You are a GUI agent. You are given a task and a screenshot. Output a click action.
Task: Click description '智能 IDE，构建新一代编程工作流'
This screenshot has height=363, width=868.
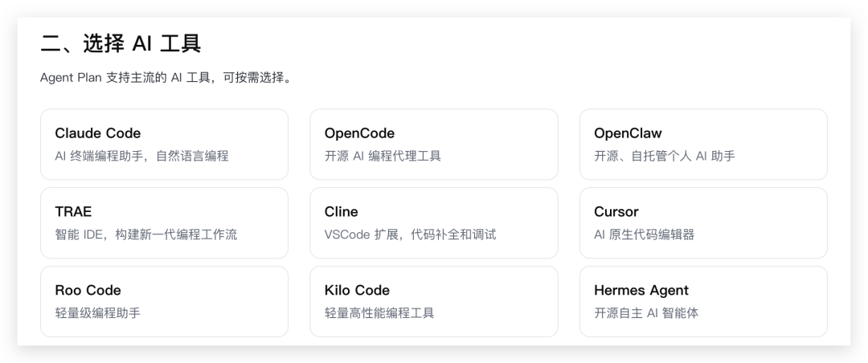(146, 235)
